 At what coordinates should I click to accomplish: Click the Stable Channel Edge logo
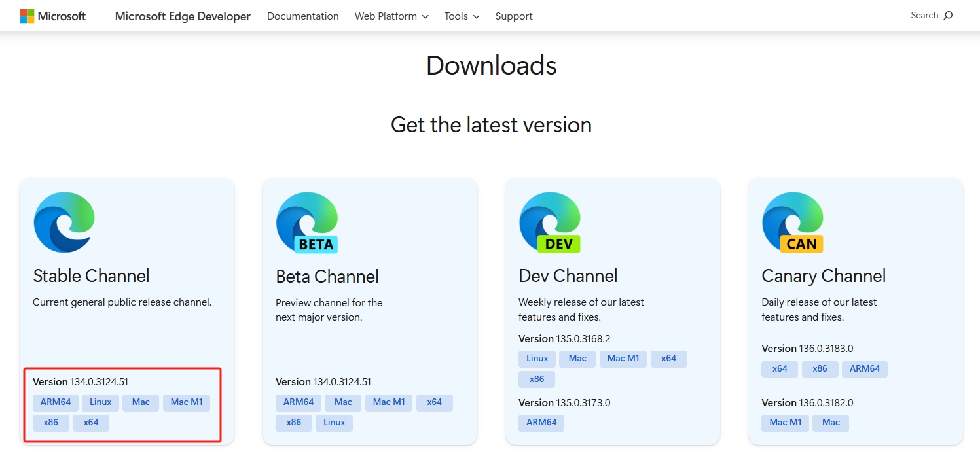pos(64,222)
